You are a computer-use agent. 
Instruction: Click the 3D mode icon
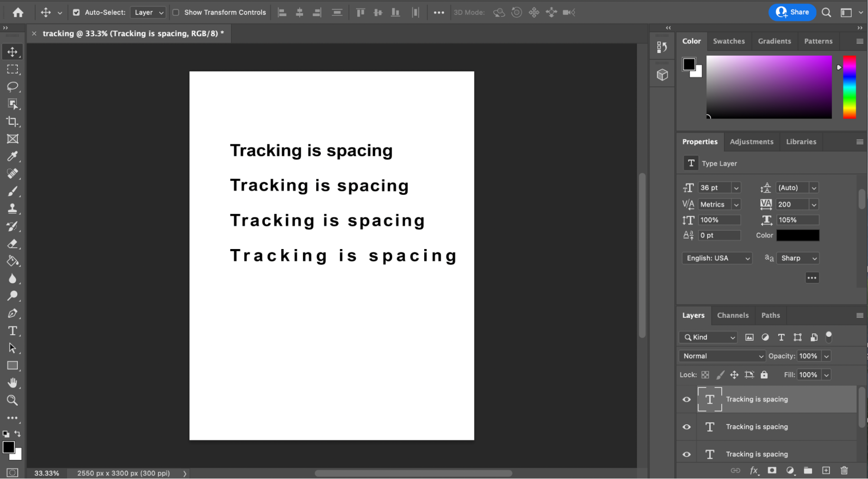point(500,12)
